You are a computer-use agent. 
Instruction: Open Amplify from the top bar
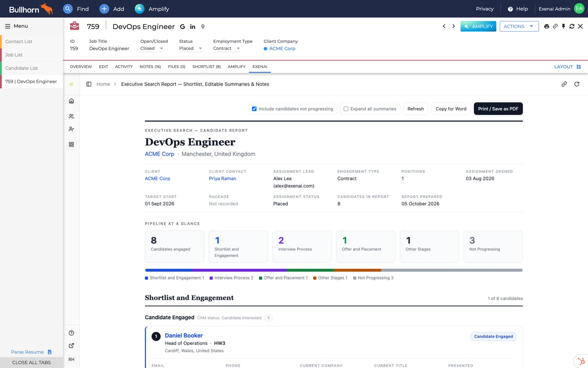point(152,9)
